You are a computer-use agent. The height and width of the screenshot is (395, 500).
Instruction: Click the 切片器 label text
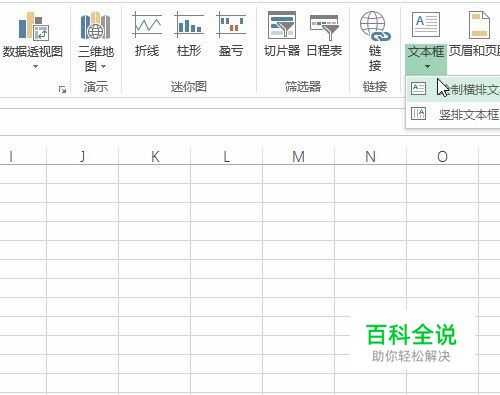click(282, 51)
